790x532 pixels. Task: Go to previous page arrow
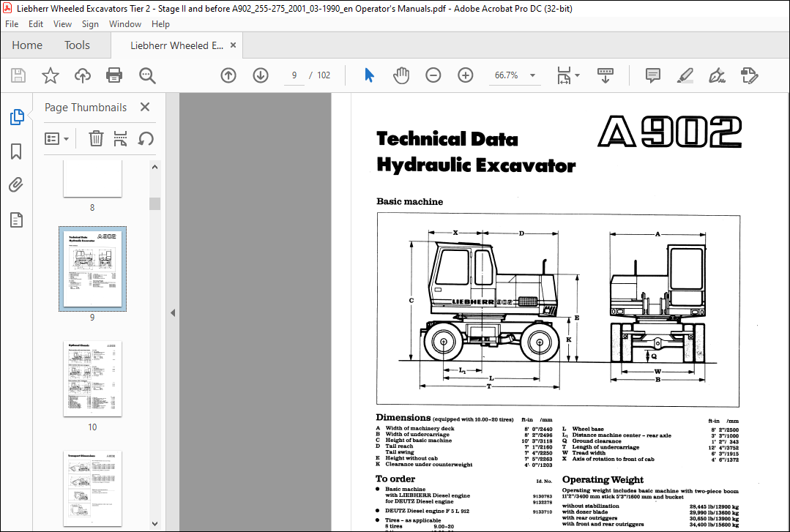click(x=228, y=75)
